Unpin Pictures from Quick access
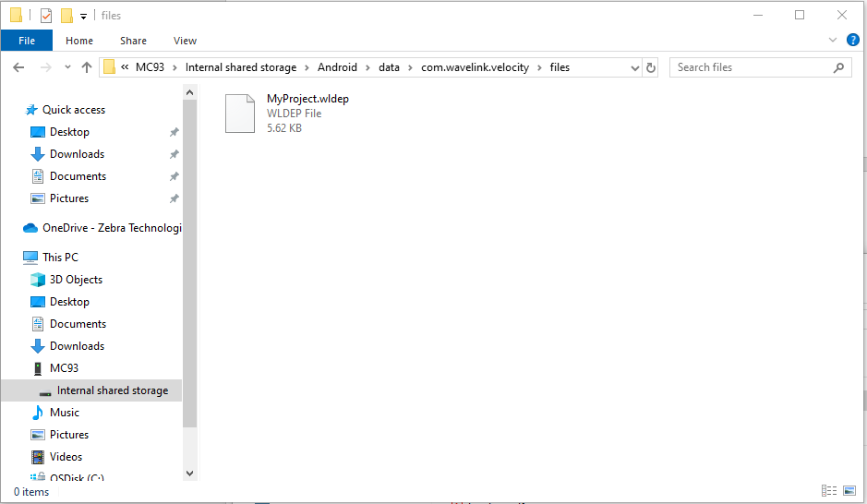Image resolution: width=867 pixels, height=504 pixels. click(174, 198)
